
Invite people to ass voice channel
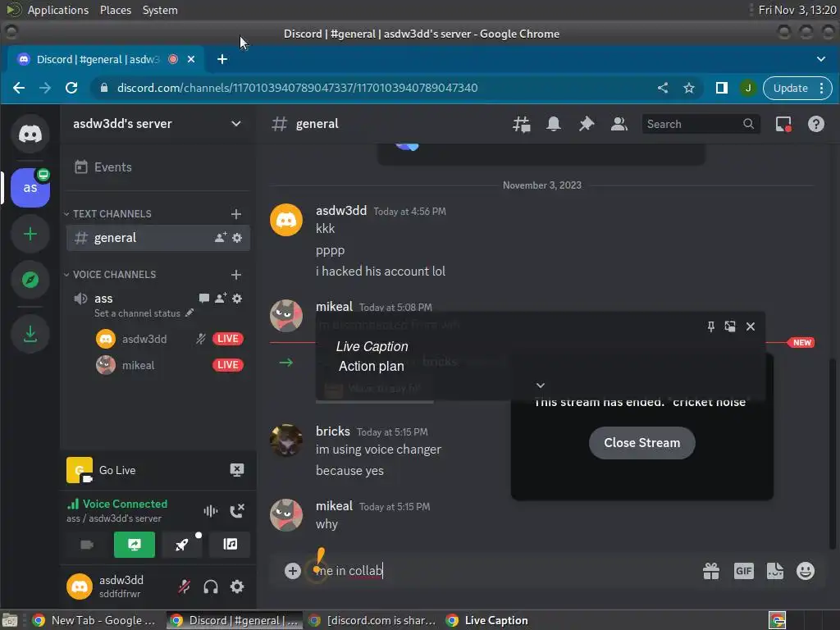(x=220, y=298)
